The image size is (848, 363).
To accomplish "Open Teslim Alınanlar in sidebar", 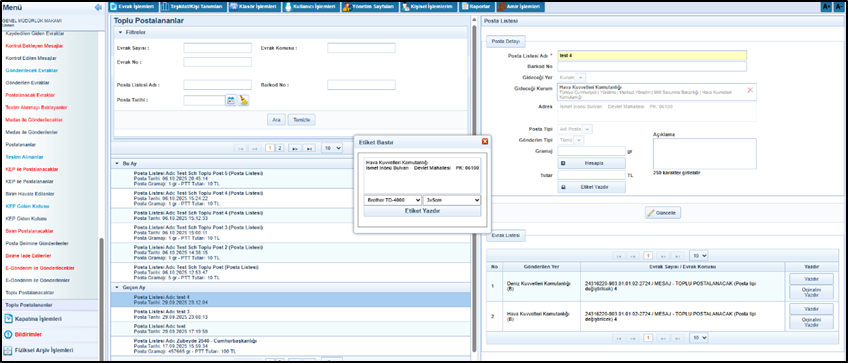I will tap(24, 156).
